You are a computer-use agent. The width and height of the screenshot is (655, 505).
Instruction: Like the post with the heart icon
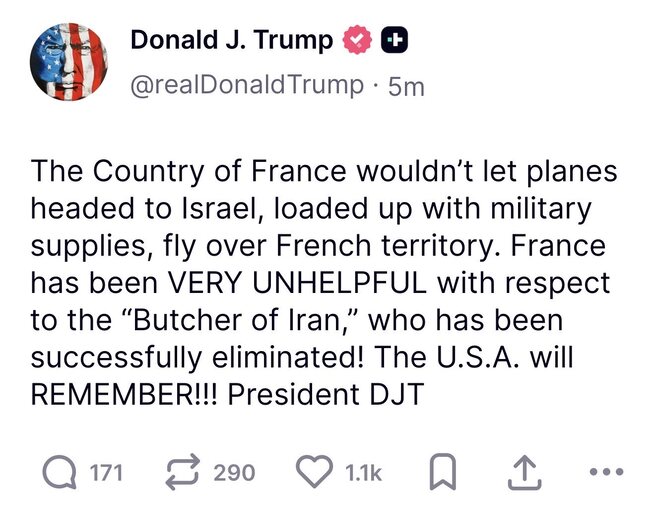[316, 472]
